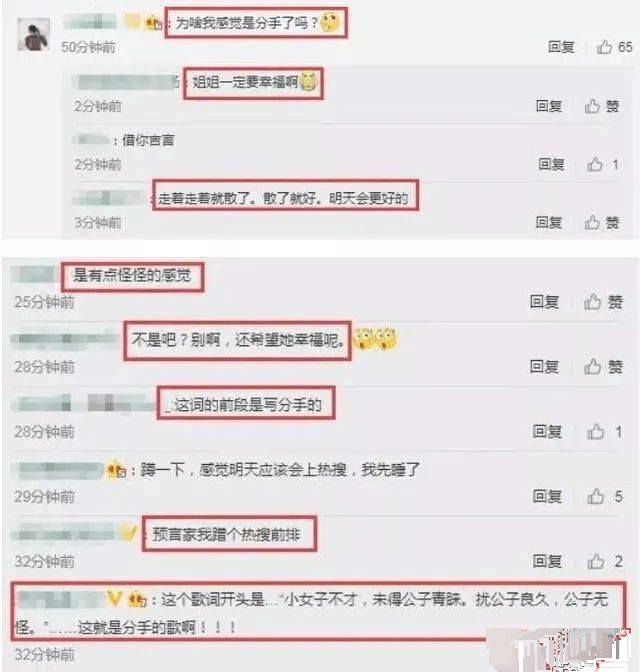Like the "借你吉言" reply

[595, 164]
